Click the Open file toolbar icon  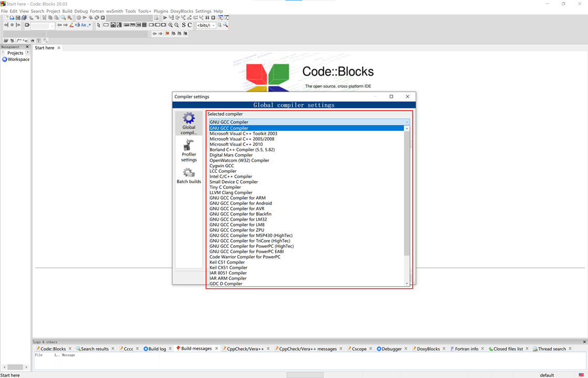[x=12, y=18]
